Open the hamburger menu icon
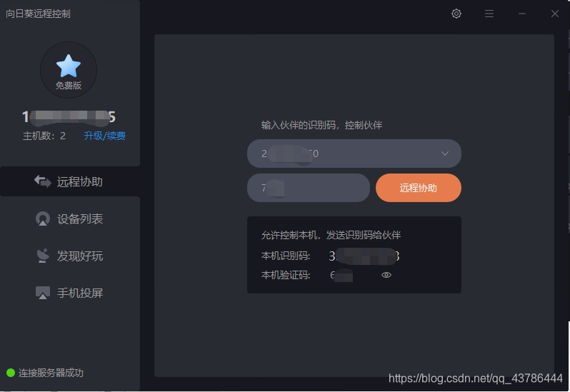 tap(489, 14)
